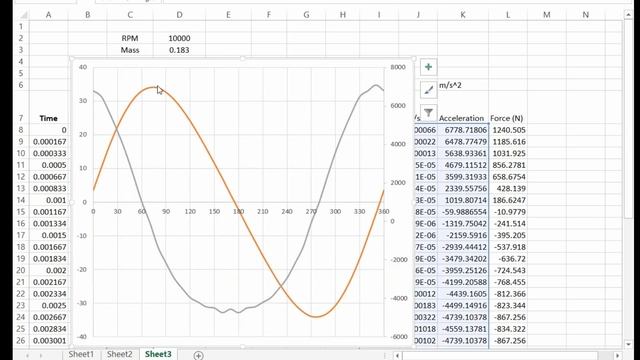
Task: Add a new sheet with plus icon
Action: pos(198,355)
